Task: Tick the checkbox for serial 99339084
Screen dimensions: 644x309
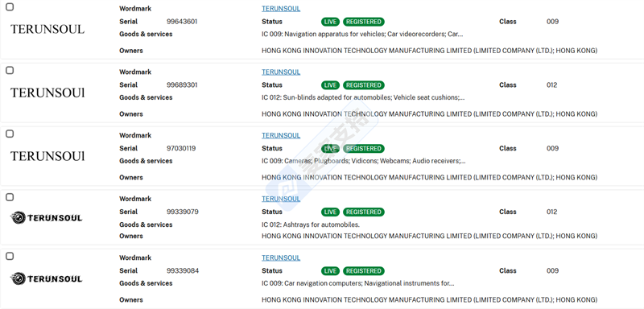Action: [10, 256]
